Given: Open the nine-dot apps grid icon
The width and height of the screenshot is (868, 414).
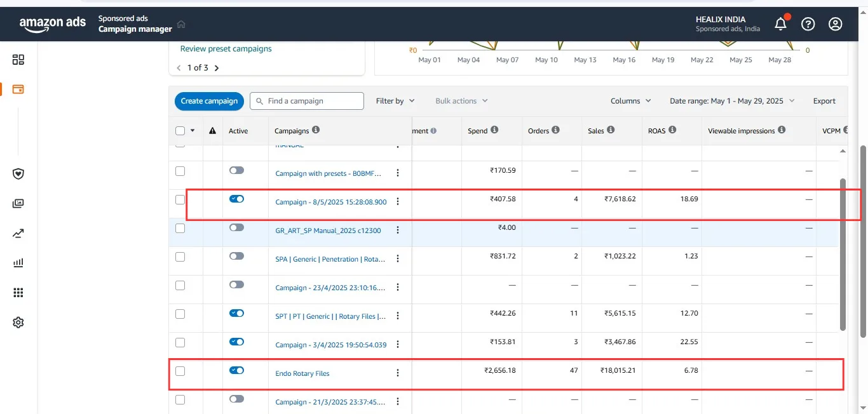Looking at the screenshot, I should 18,293.
